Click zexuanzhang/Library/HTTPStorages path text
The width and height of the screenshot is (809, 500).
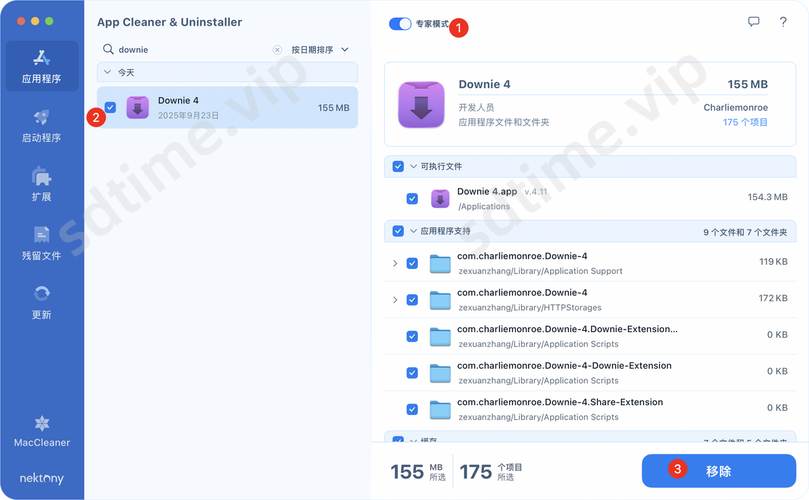[x=530, y=308]
